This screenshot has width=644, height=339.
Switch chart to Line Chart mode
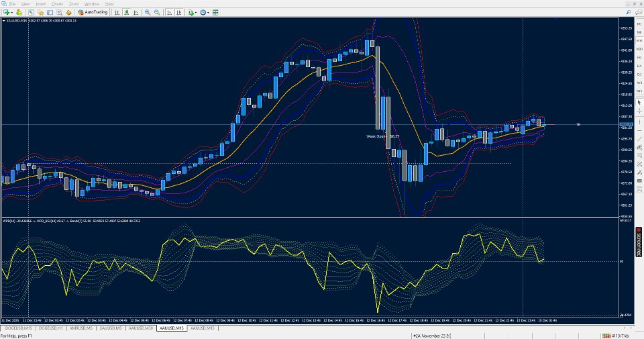pos(136,12)
